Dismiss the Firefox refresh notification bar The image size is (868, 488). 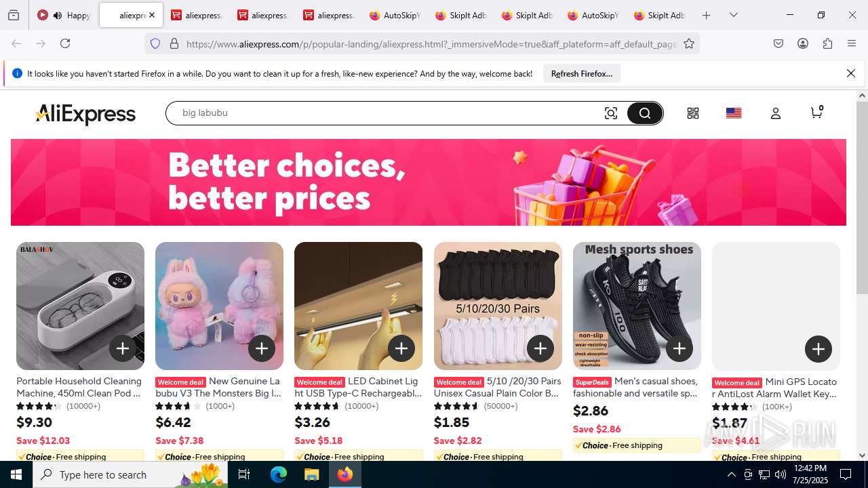(851, 73)
